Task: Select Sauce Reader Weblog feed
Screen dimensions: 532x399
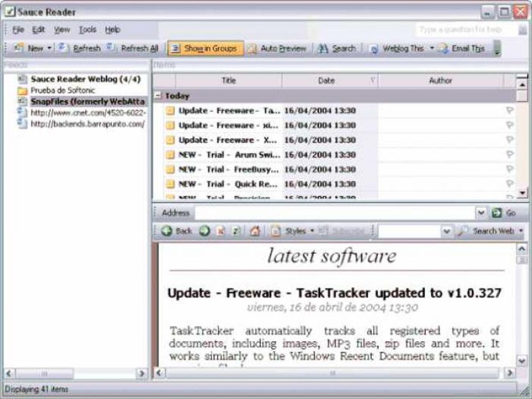Action: [86, 79]
